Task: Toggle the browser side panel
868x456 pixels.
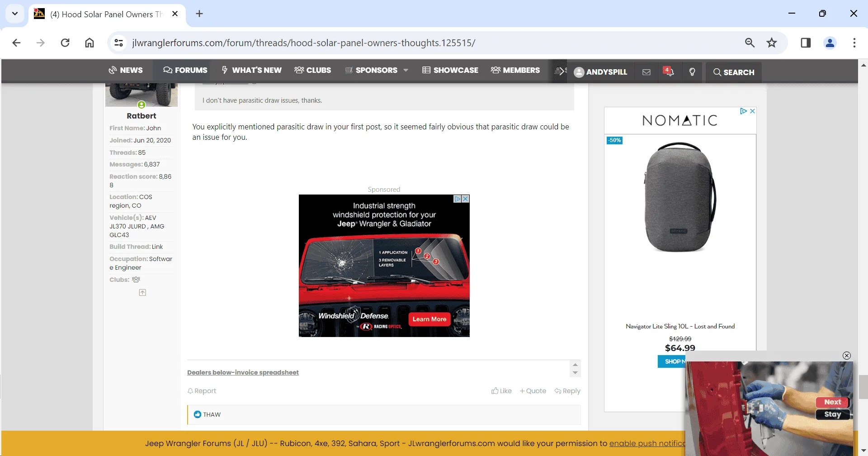Action: [x=806, y=43]
